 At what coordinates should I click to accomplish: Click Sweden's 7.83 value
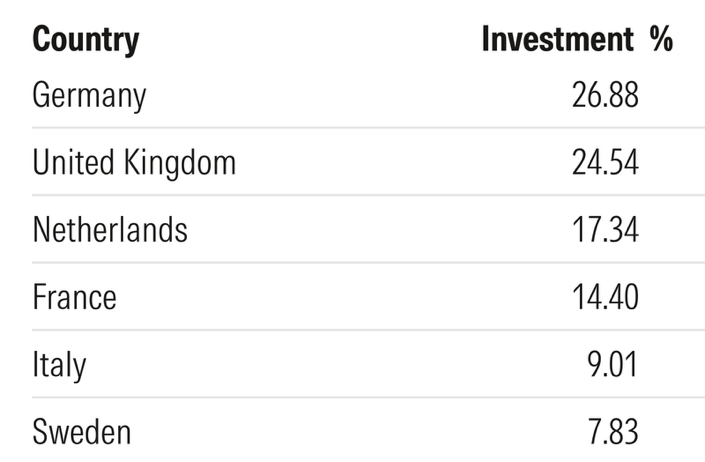coord(613,432)
